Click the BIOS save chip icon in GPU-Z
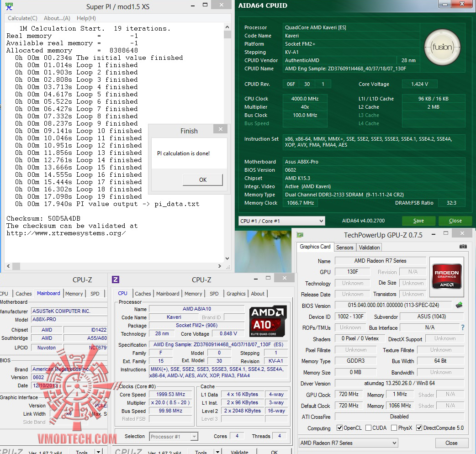The image size is (476, 454). coord(459,305)
